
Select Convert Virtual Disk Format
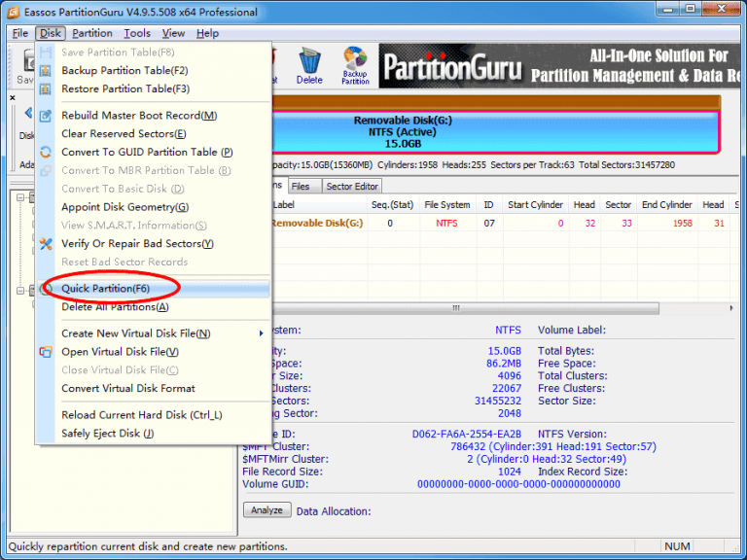153,389
